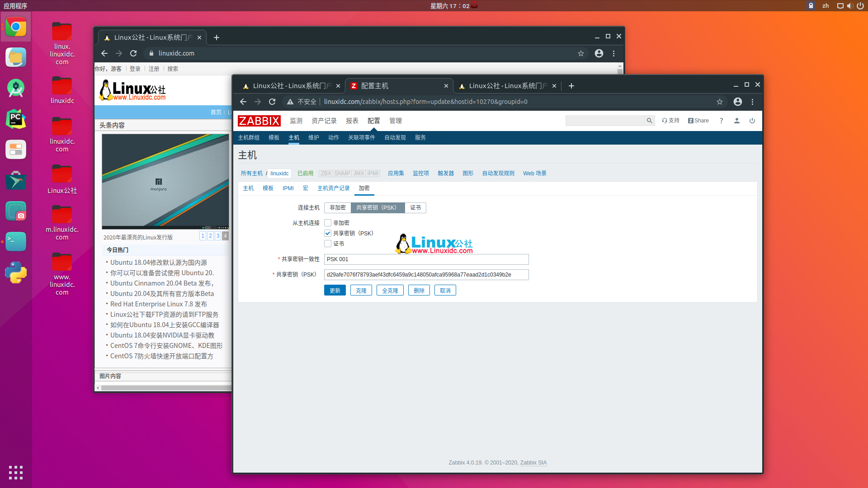
Task: Open the 应用程序 menu in top bar
Action: click(15, 6)
